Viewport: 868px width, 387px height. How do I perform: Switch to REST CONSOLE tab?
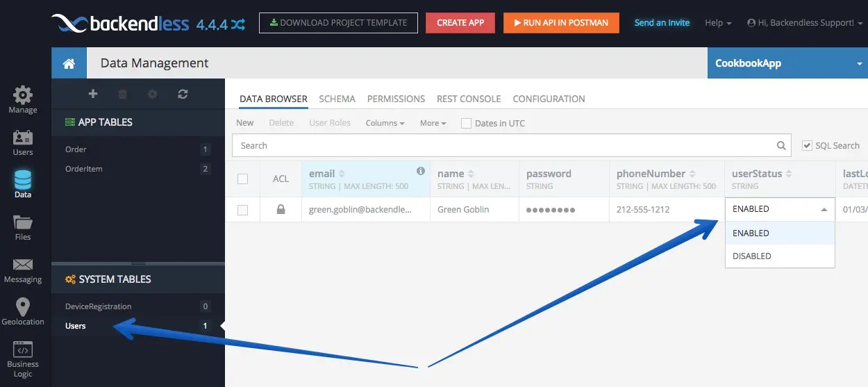(x=469, y=99)
